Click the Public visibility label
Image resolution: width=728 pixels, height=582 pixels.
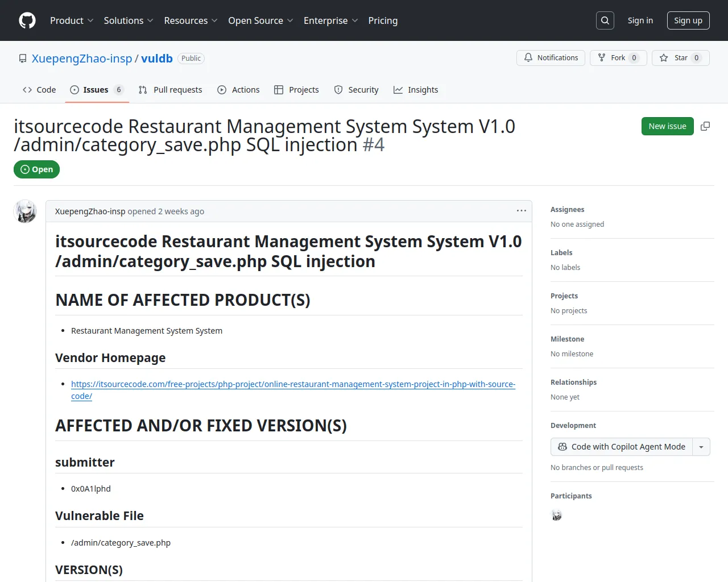click(191, 59)
